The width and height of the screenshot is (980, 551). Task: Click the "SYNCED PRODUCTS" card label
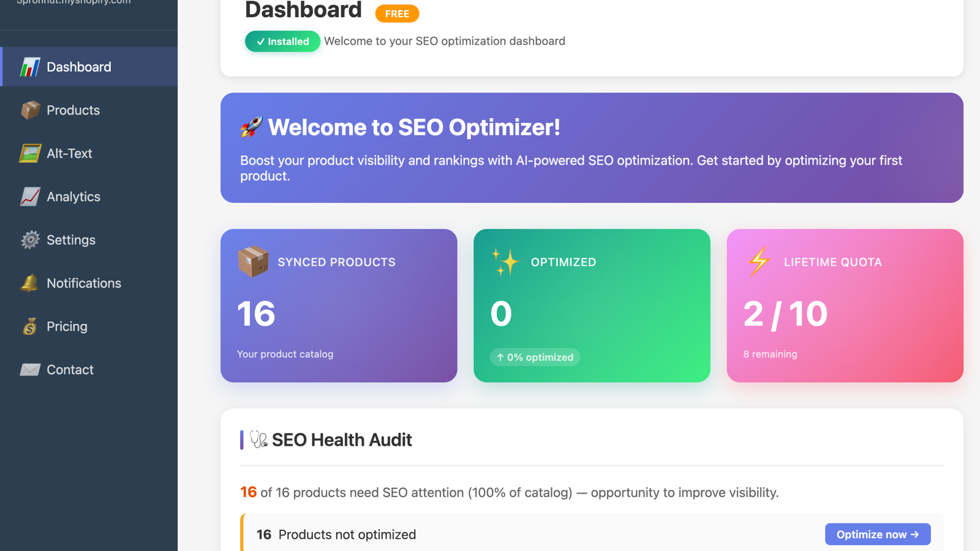[x=336, y=262]
